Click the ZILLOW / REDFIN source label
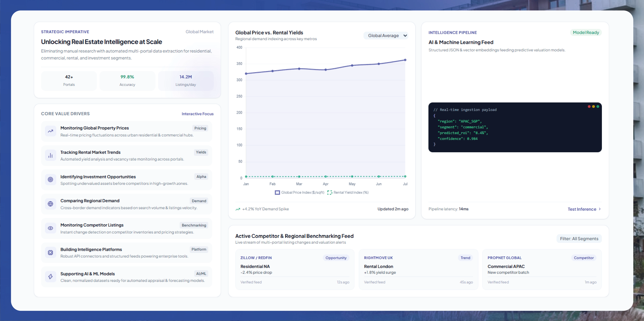Image resolution: width=644 pixels, height=321 pixels. pyautogui.click(x=256, y=258)
